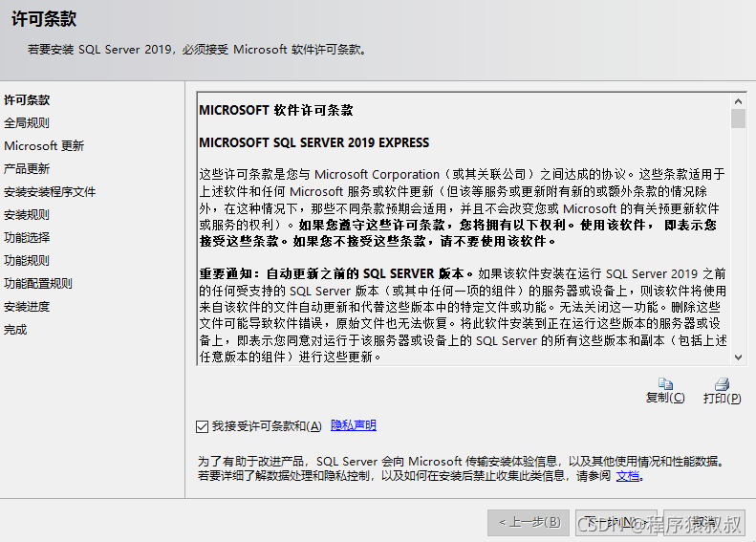Click the Print (打印) printer icon

(x=722, y=384)
